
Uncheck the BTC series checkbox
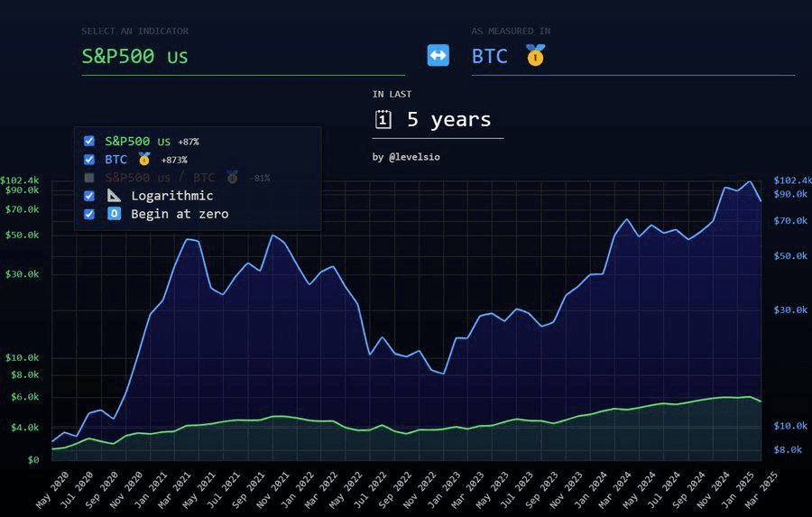[89, 159]
